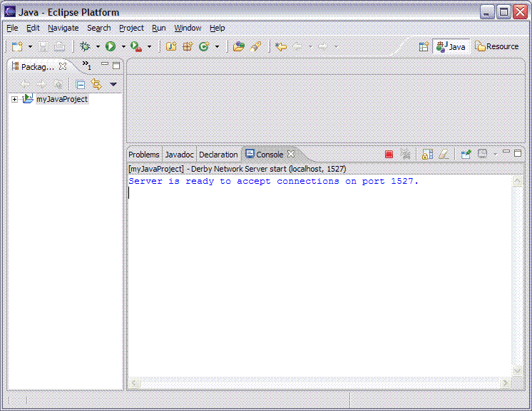Click the New Java Class icon
Viewport: 532px width, 411px height.
[x=204, y=46]
